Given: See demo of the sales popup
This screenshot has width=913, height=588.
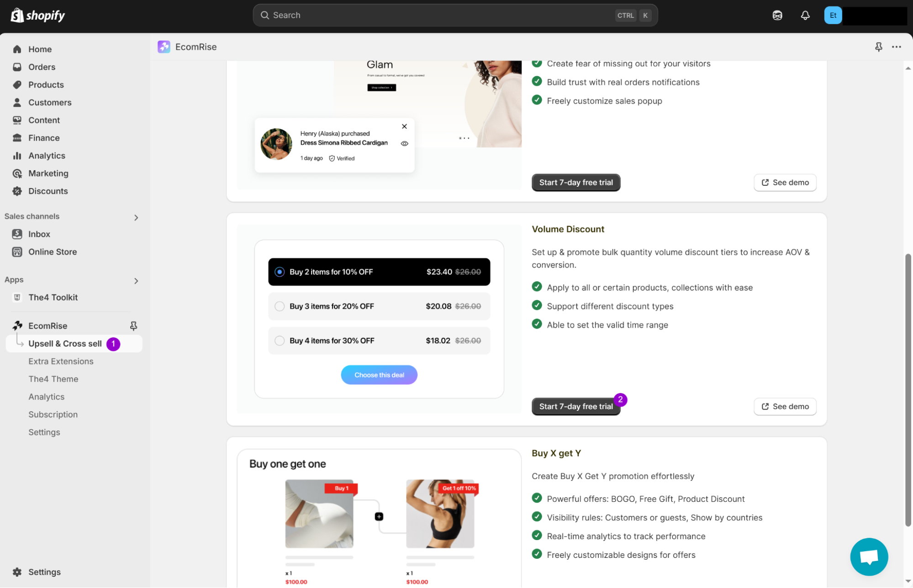Looking at the screenshot, I should tap(785, 183).
